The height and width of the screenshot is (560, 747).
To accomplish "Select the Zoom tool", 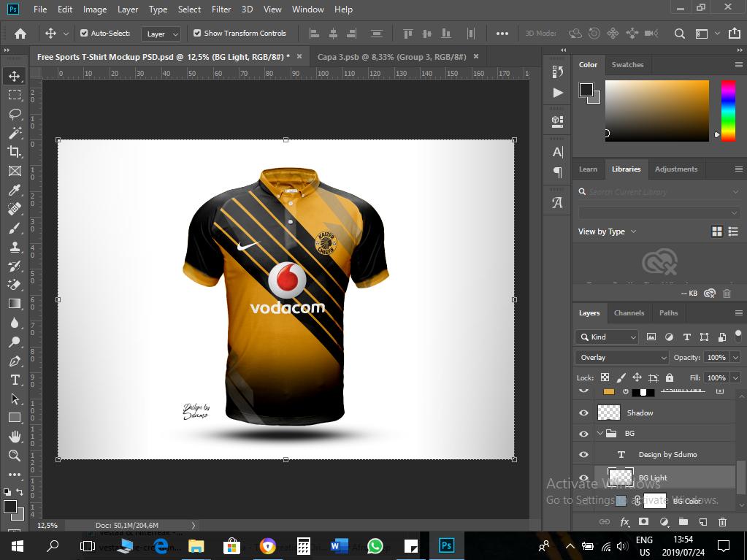I will point(15,456).
